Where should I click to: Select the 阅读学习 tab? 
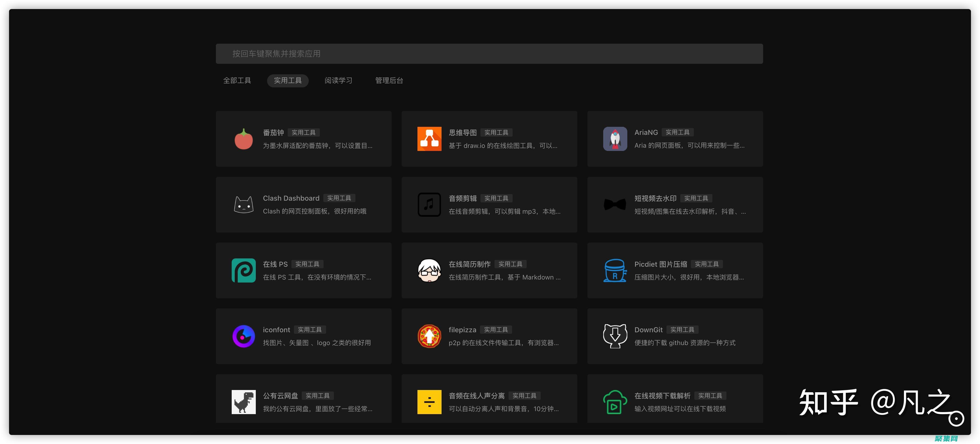point(338,80)
